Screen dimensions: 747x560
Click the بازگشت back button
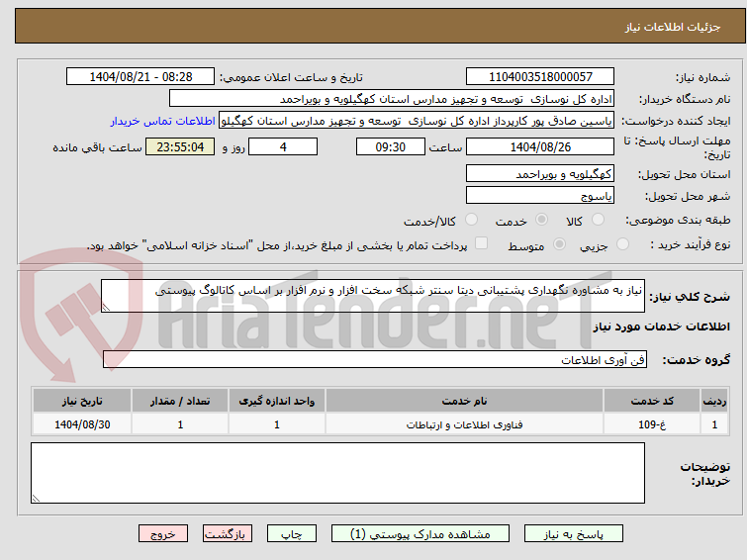(x=228, y=534)
